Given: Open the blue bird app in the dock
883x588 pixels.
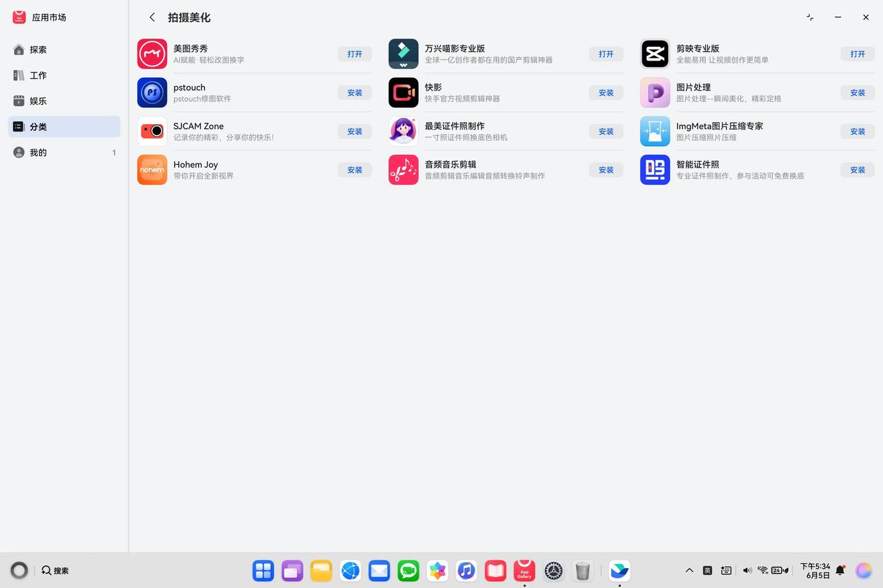Looking at the screenshot, I should (x=619, y=571).
